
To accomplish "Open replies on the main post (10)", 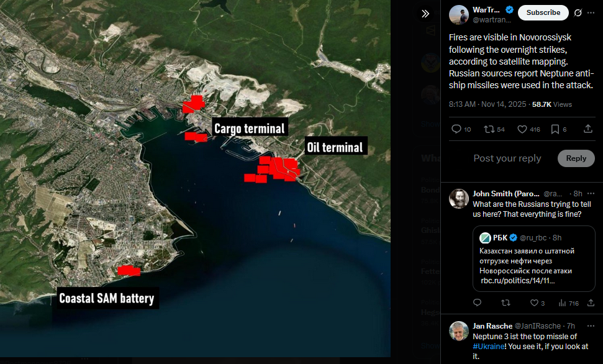I will [x=461, y=129].
